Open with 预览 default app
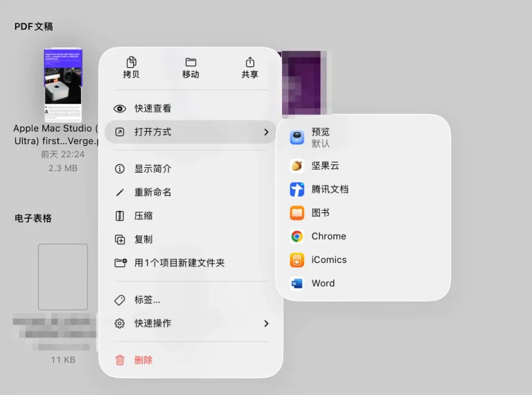 [x=364, y=138]
